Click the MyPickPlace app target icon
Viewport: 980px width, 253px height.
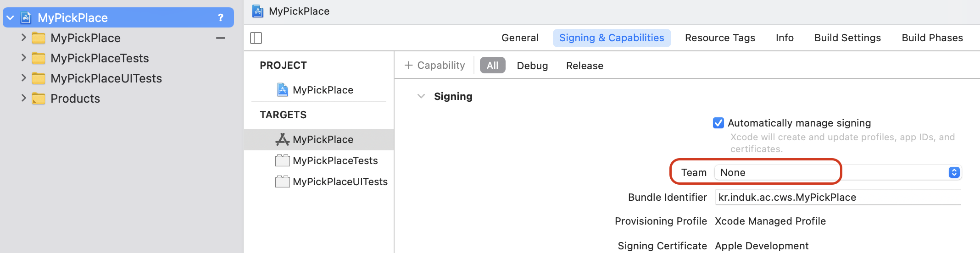click(x=282, y=139)
